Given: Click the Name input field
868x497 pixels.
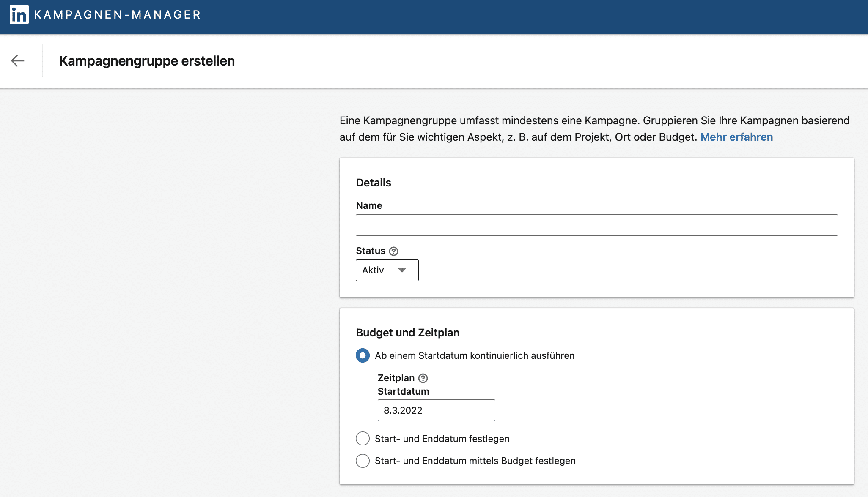Looking at the screenshot, I should tap(596, 225).
